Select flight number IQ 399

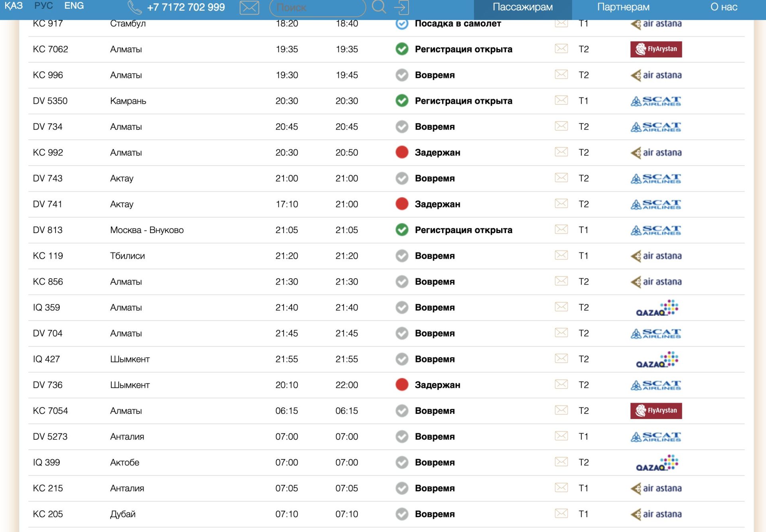(x=46, y=462)
